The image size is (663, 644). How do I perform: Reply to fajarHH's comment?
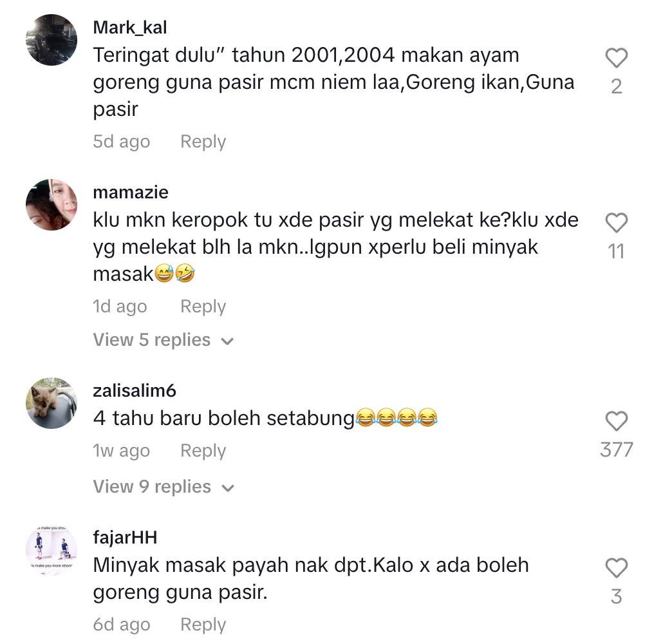[203, 625]
